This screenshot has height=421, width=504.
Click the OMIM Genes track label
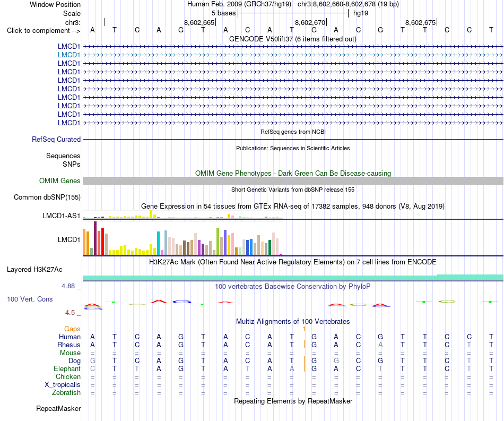(59, 181)
